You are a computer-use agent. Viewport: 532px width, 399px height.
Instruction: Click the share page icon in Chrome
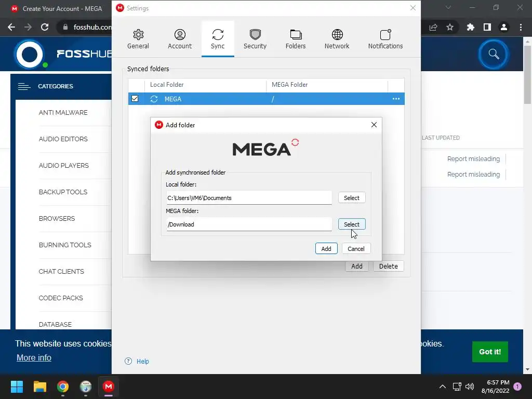pos(433,27)
